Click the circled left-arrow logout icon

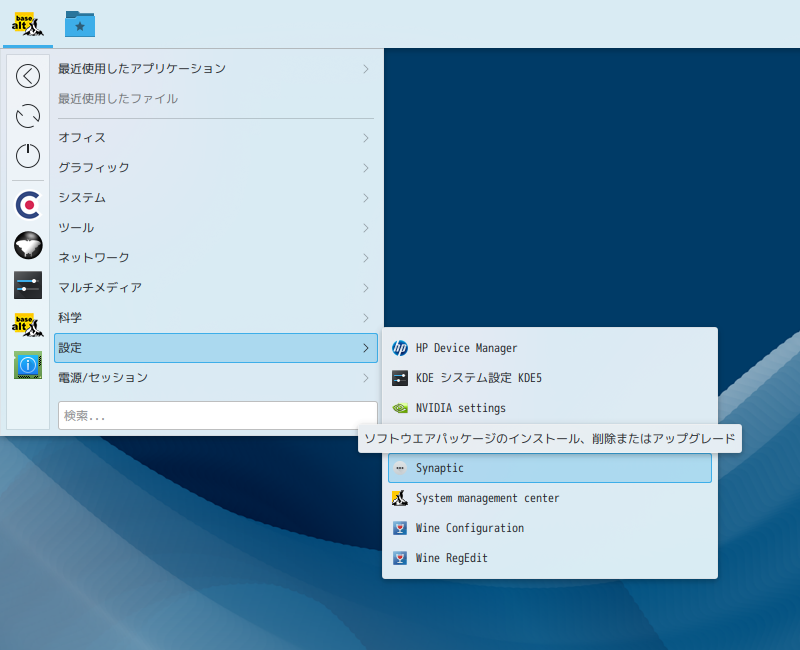[x=28, y=76]
